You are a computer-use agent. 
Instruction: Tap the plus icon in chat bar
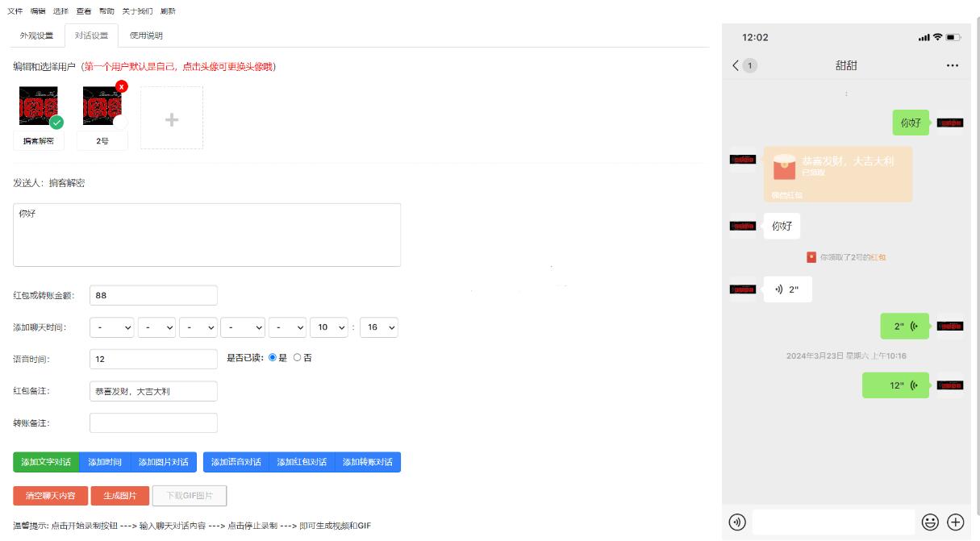956,522
